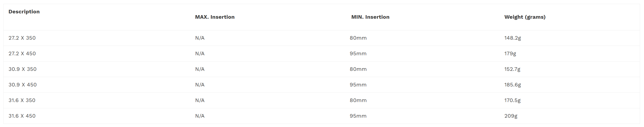Image resolution: width=644 pixels, height=127 pixels.
Task: Click the MAX. Insertion column header
Action: click(x=215, y=17)
